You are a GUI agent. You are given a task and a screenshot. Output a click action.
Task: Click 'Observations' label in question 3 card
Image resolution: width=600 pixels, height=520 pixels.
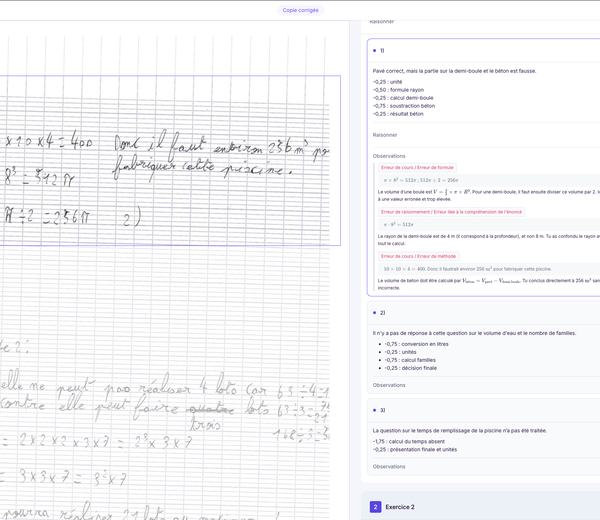click(x=389, y=467)
